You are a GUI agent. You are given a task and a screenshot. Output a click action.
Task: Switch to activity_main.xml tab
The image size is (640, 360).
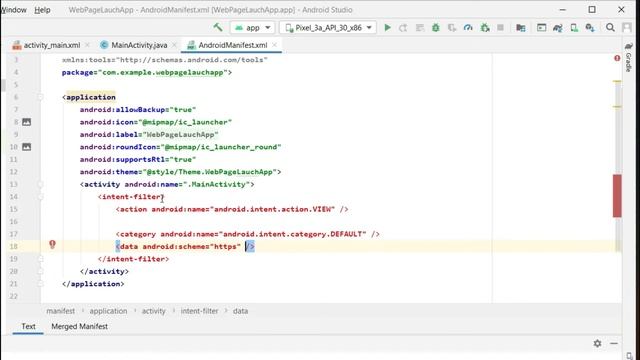(51, 45)
